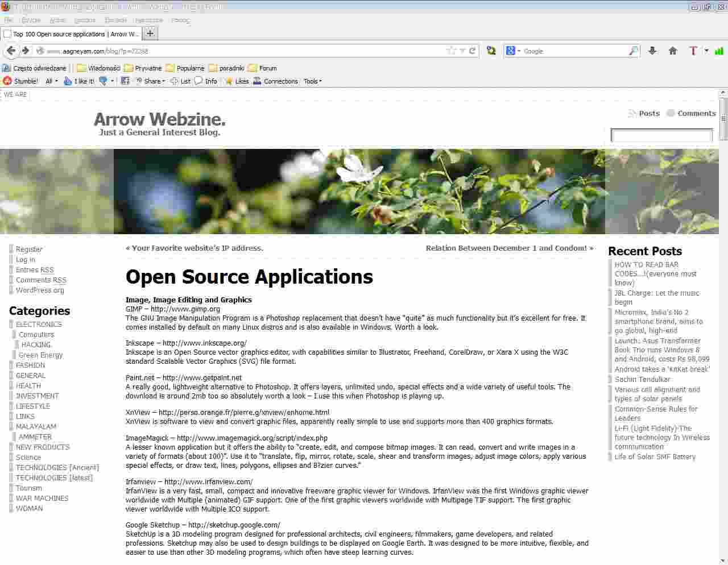Open the Wiadomości bookmarks folder

(x=98, y=68)
